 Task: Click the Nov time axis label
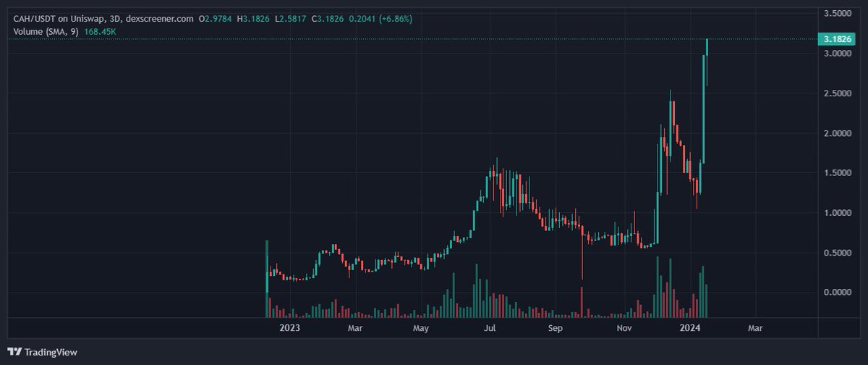(x=625, y=328)
